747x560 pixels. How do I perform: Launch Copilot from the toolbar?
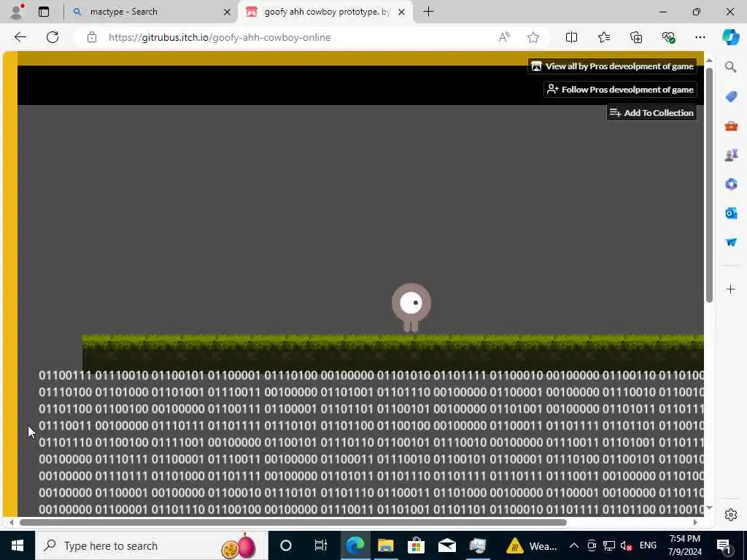pos(731,37)
